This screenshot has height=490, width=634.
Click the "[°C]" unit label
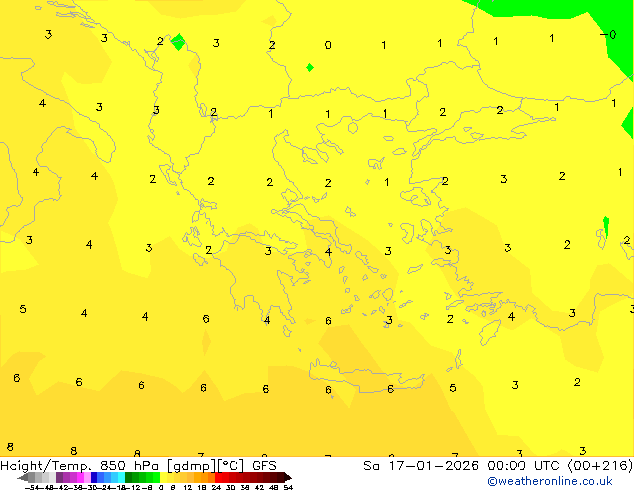(x=233, y=465)
